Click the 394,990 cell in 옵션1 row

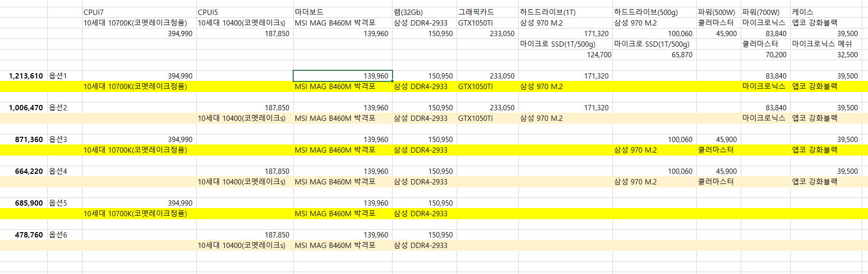[x=139, y=76]
